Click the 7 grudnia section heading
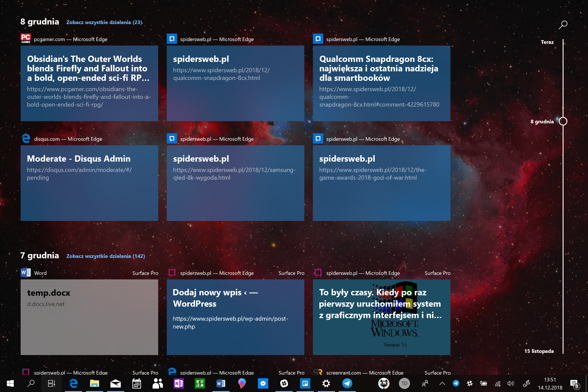 pos(40,255)
